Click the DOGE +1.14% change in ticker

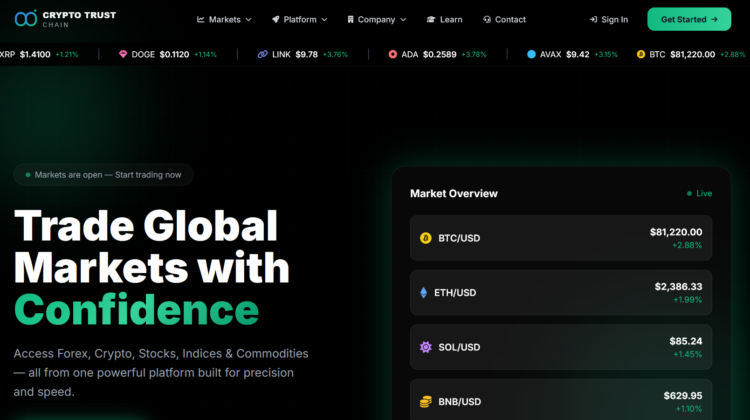pyautogui.click(x=205, y=55)
